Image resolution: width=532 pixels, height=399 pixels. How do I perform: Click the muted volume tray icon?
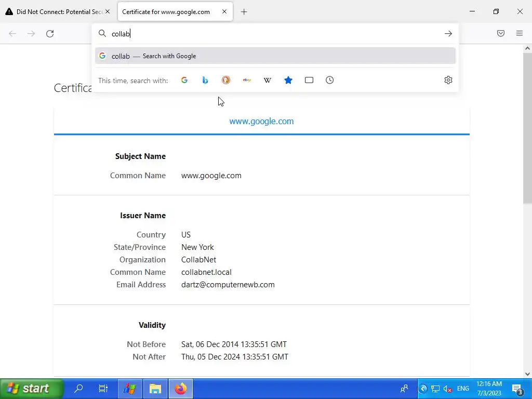pyautogui.click(x=448, y=389)
